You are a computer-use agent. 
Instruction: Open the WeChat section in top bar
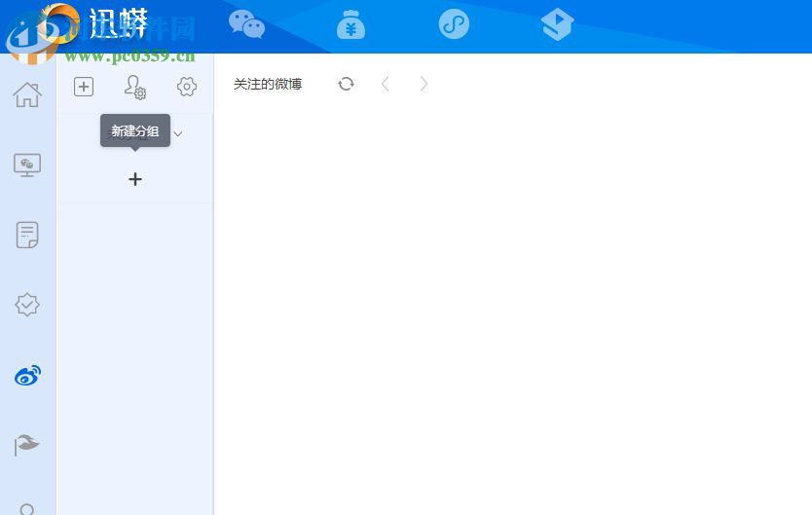click(246, 24)
